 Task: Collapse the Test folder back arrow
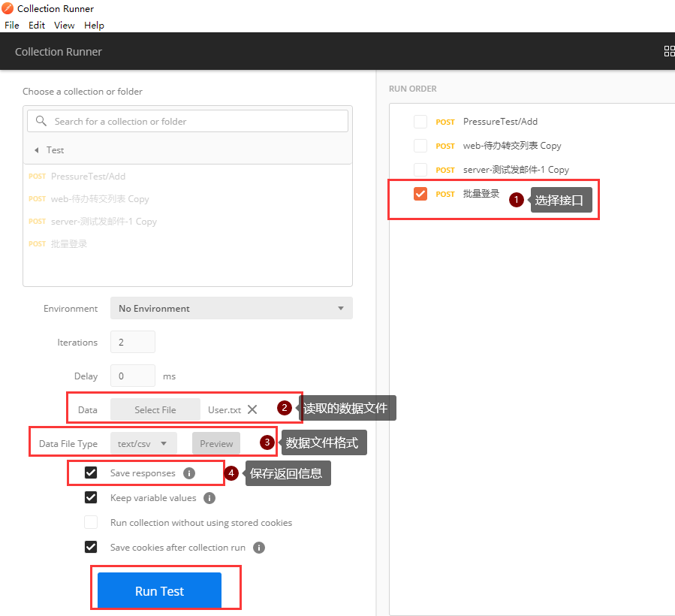point(36,150)
